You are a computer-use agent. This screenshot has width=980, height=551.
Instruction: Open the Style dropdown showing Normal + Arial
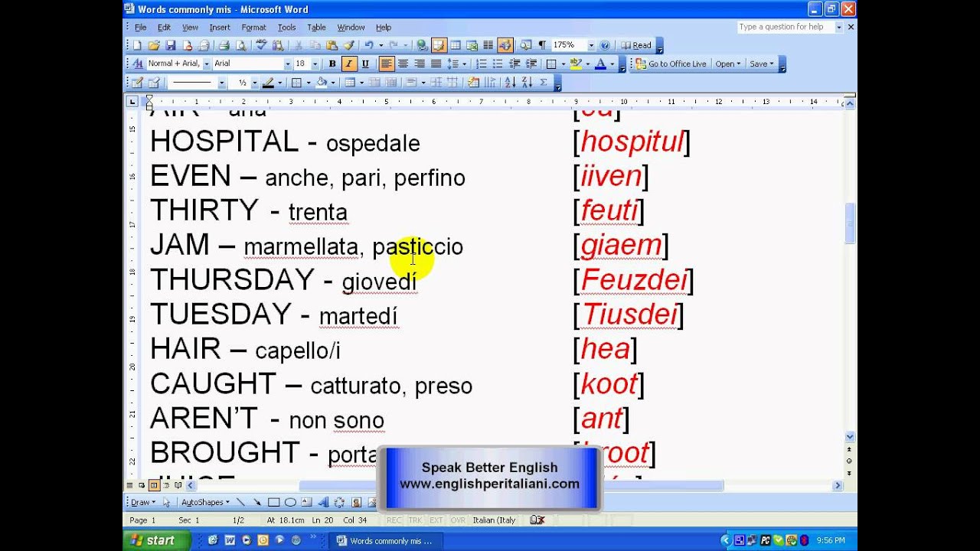pos(207,64)
